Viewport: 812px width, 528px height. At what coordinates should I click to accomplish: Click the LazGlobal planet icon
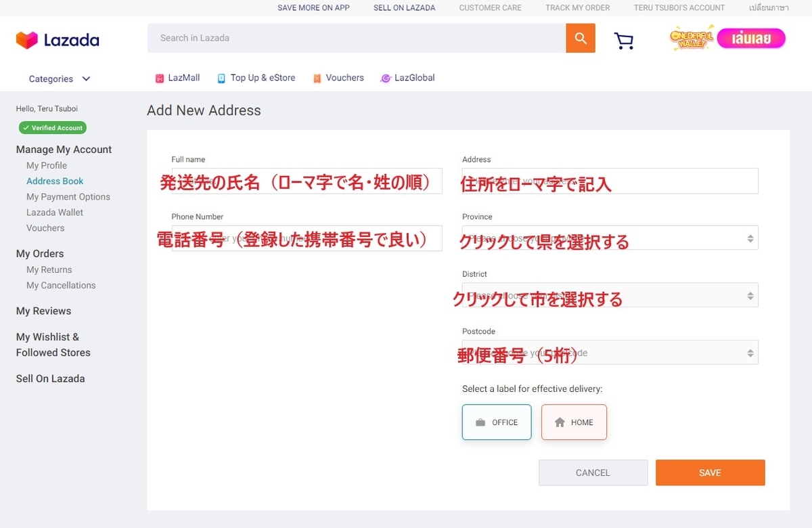click(x=386, y=79)
